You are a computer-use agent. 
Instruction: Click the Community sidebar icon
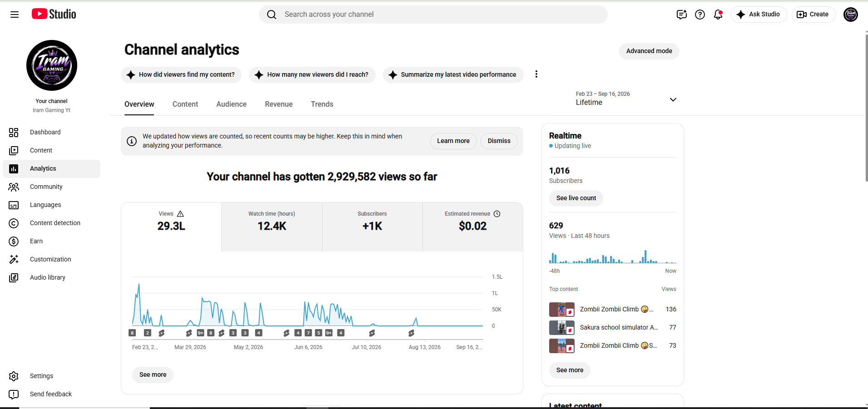[x=14, y=187]
